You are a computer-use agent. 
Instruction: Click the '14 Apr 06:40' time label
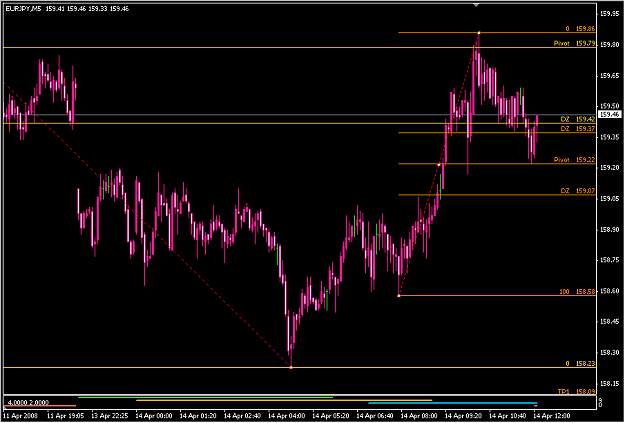pyautogui.click(x=375, y=416)
